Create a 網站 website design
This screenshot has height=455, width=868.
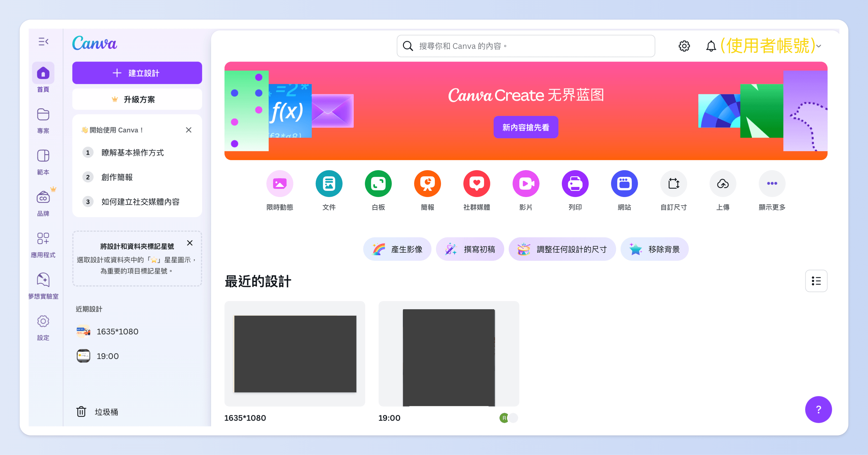pos(624,191)
